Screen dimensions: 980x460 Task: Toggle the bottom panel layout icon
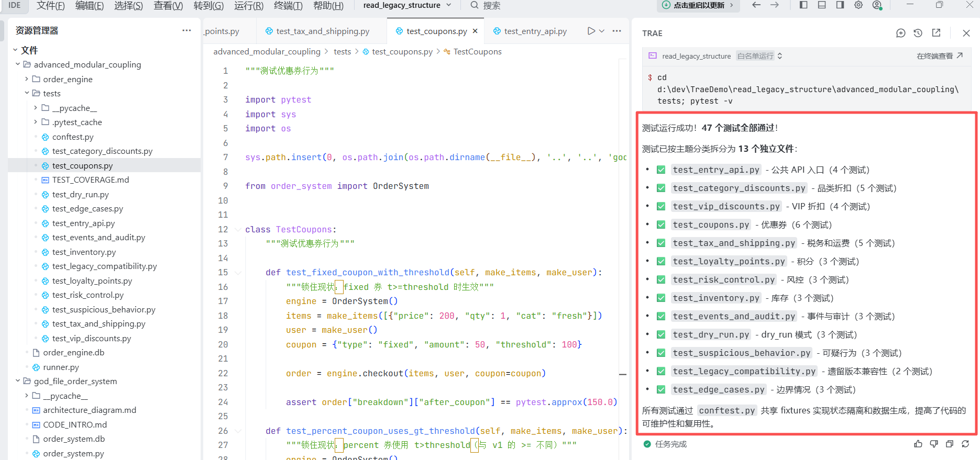tap(822, 5)
